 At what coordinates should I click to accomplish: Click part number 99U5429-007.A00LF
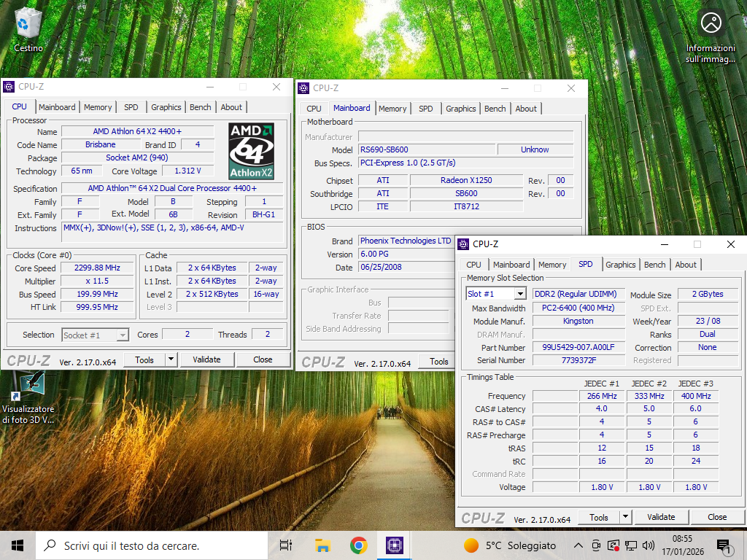(x=578, y=347)
